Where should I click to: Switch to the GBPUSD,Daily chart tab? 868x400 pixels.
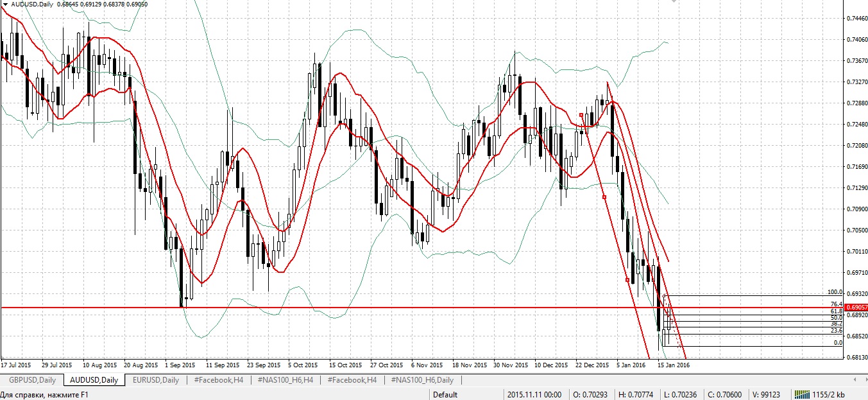[x=31, y=380]
